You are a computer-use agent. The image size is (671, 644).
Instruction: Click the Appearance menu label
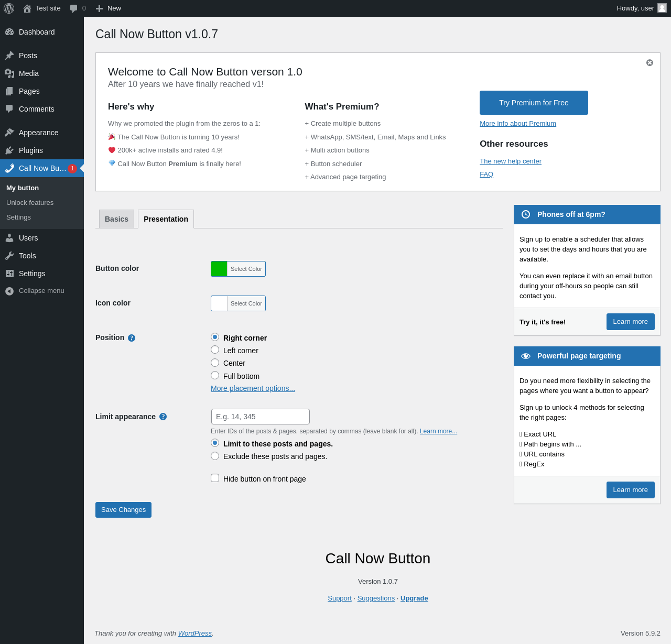(39, 133)
